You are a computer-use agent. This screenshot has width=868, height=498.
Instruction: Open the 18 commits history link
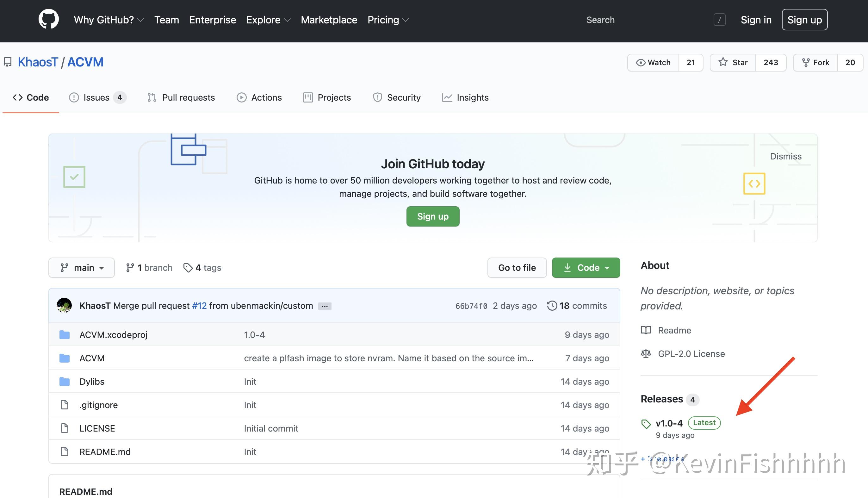577,305
